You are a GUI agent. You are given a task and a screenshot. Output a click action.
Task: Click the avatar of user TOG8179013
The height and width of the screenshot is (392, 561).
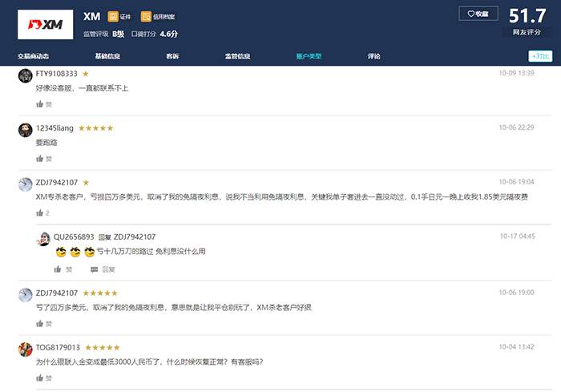[x=26, y=350]
